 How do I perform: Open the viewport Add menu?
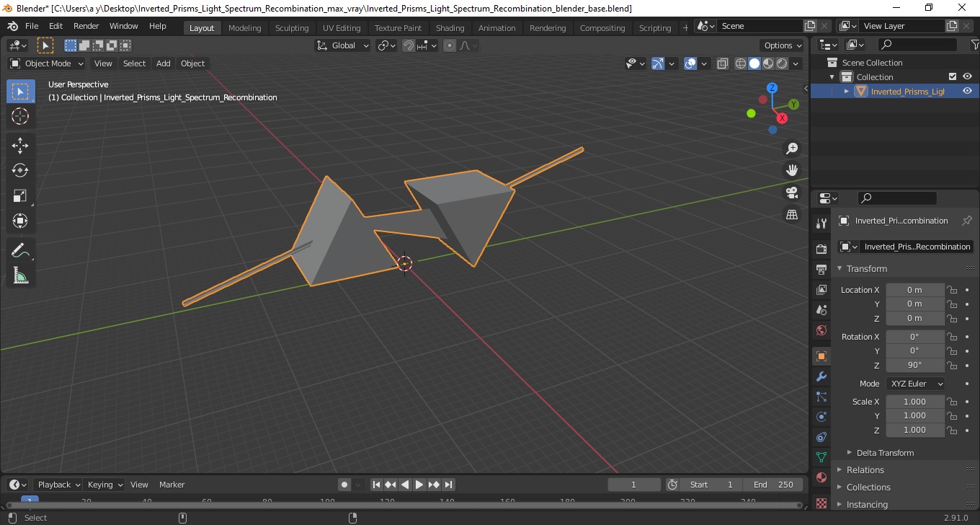(164, 63)
